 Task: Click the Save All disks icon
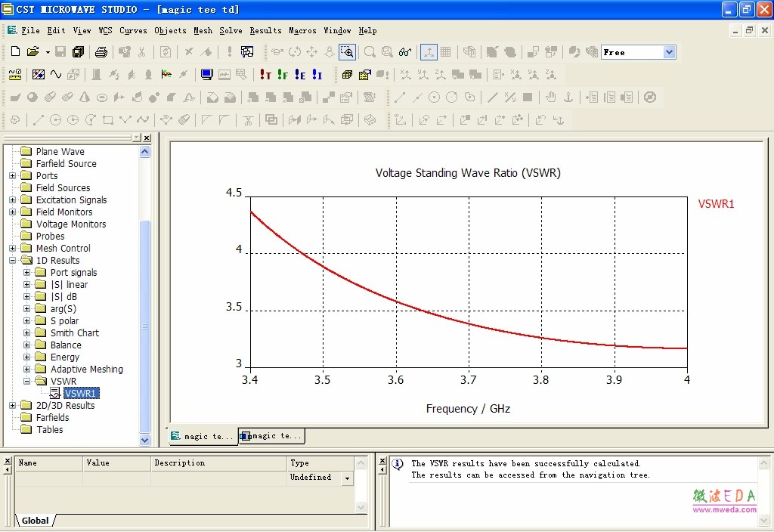coord(78,51)
